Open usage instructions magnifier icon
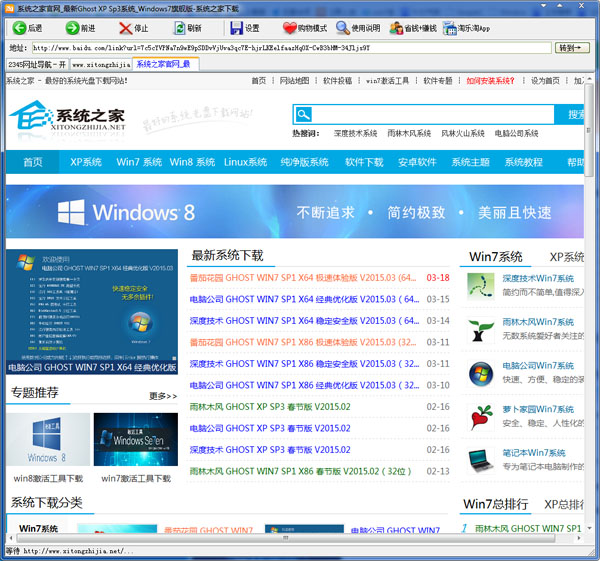Viewport: 600px width, 561px height. [343, 28]
